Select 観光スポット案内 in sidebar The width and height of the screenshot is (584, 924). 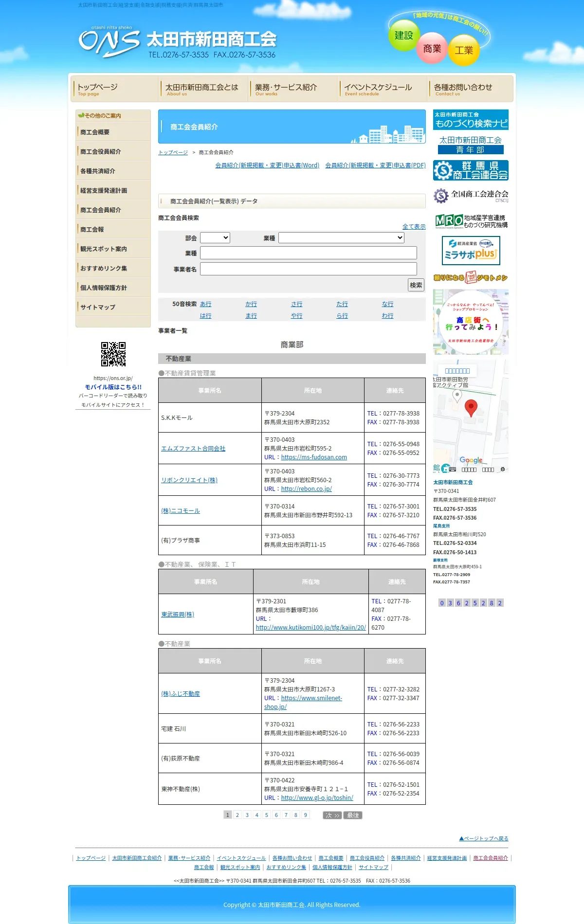[113, 249]
